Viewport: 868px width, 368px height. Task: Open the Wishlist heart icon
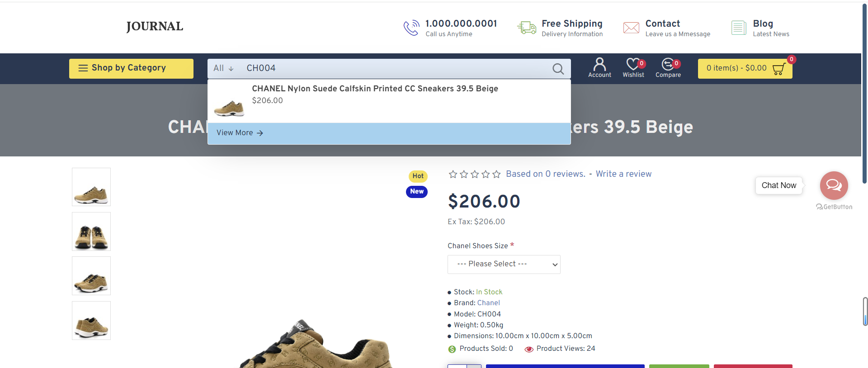633,68
